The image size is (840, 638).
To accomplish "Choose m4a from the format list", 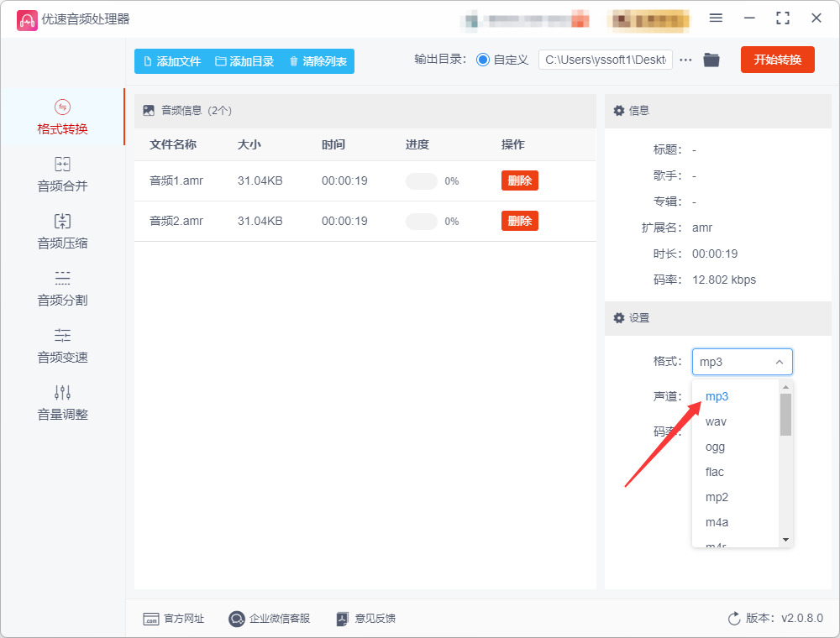I will pyautogui.click(x=717, y=522).
